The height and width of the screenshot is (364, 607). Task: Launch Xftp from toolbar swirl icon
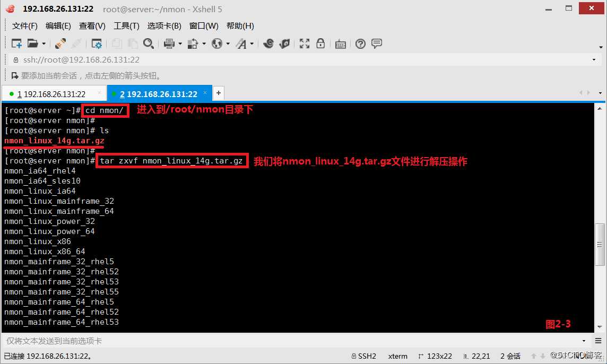click(x=268, y=44)
